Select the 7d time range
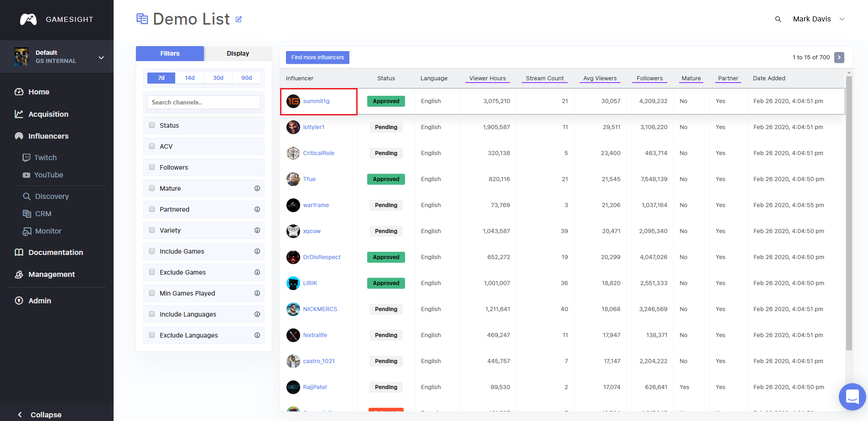Screen dimensions: 868x421 pyautogui.click(x=161, y=78)
